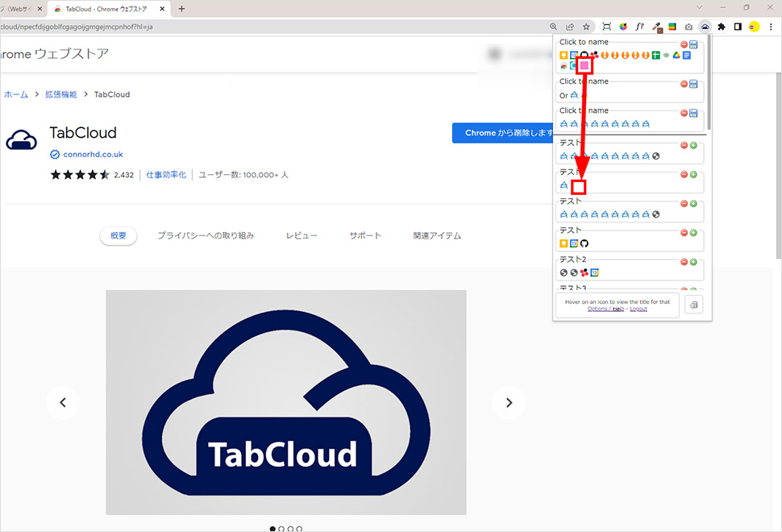Switch to the レビュー tab
This screenshot has height=532, width=782.
point(302,235)
